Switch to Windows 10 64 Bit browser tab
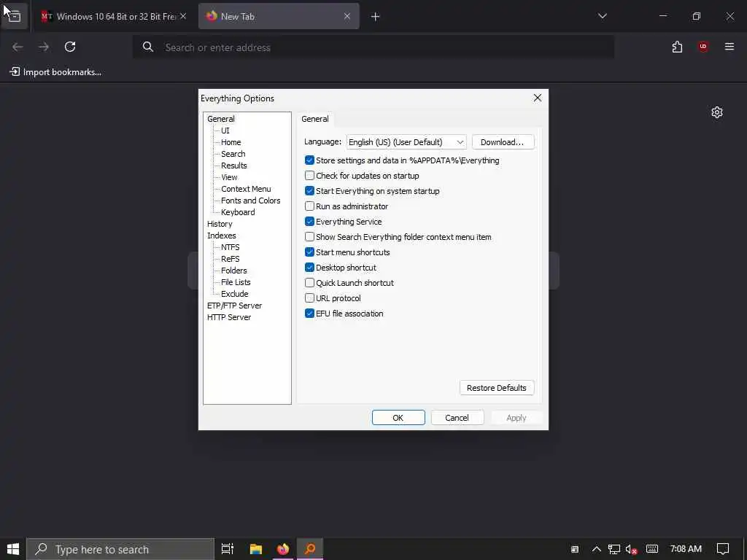This screenshot has width=747, height=560. point(113,17)
